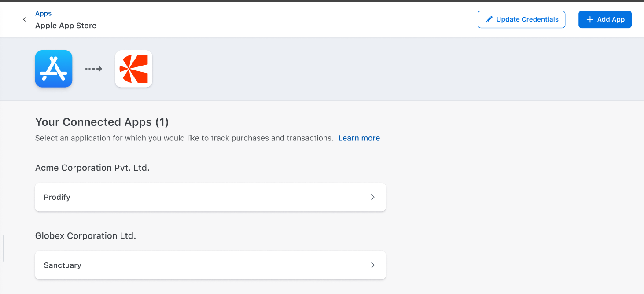
Task: Click the red pinwheel logo icon
Action: coord(133,69)
